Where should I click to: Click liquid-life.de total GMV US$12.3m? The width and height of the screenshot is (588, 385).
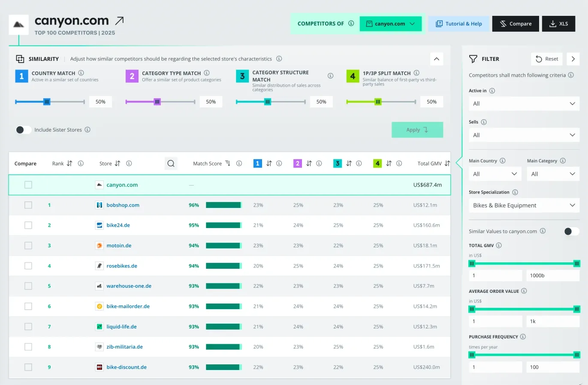point(425,327)
